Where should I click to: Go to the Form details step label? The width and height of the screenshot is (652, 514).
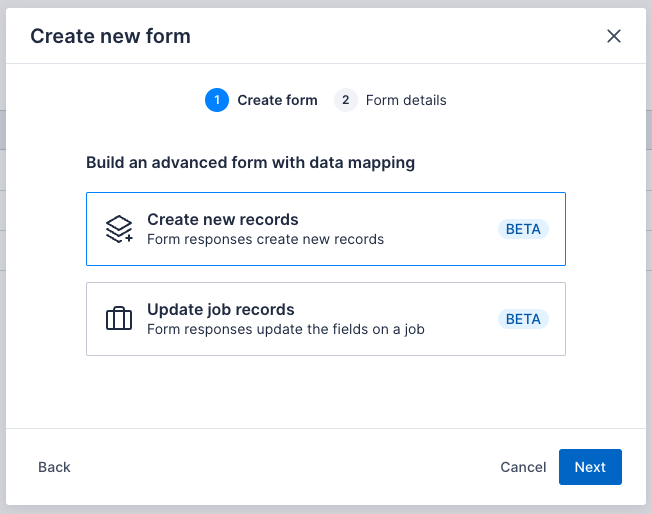click(x=406, y=100)
